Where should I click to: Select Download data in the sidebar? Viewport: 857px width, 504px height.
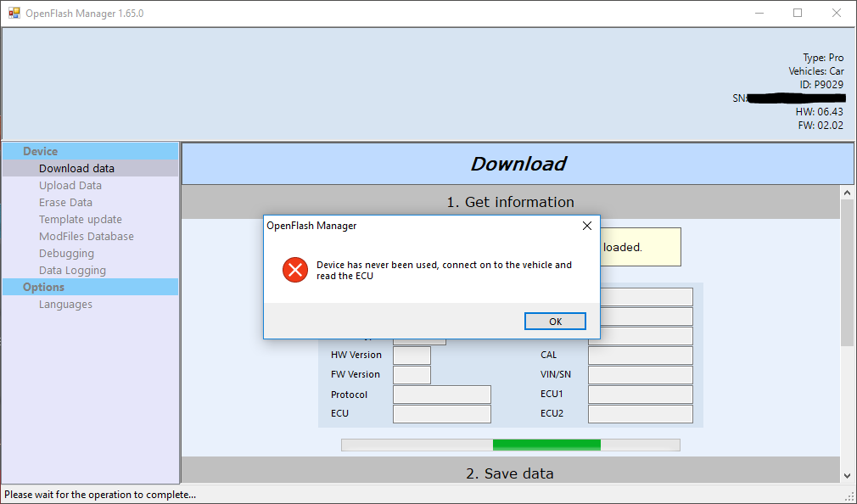pyautogui.click(x=76, y=168)
